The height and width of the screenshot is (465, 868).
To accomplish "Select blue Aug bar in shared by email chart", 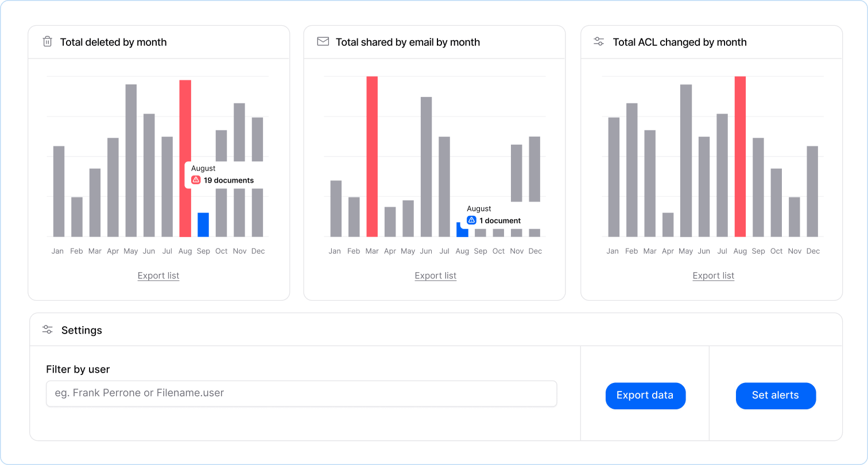I will coord(461,231).
